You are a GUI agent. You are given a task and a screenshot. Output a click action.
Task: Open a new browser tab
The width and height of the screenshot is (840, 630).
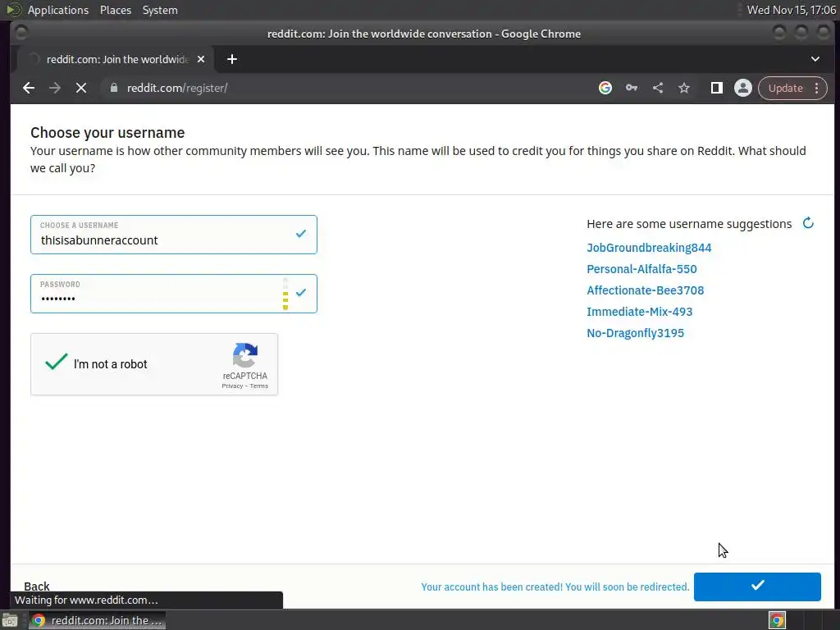point(232,59)
